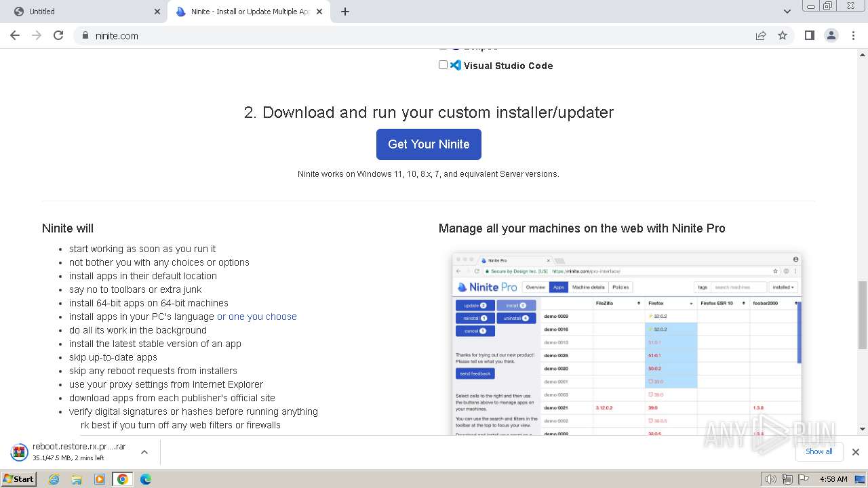
Task: Click the Chrome taskbar icon
Action: (x=123, y=479)
